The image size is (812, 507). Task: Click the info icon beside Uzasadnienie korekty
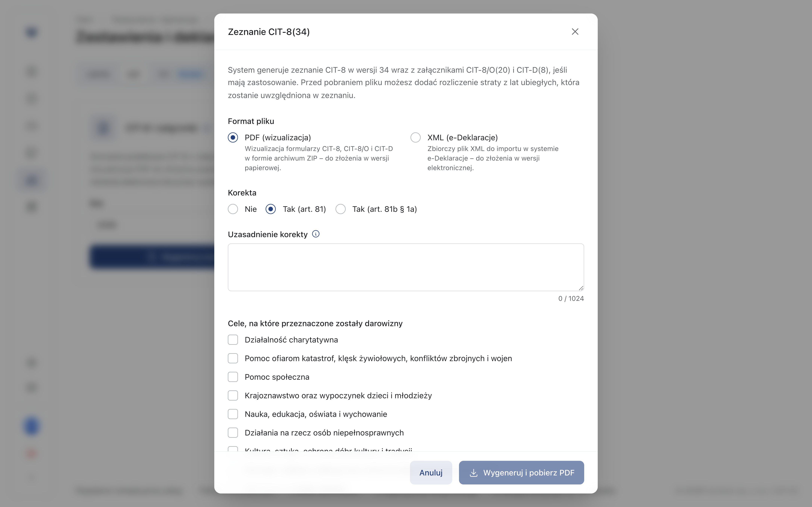point(316,234)
